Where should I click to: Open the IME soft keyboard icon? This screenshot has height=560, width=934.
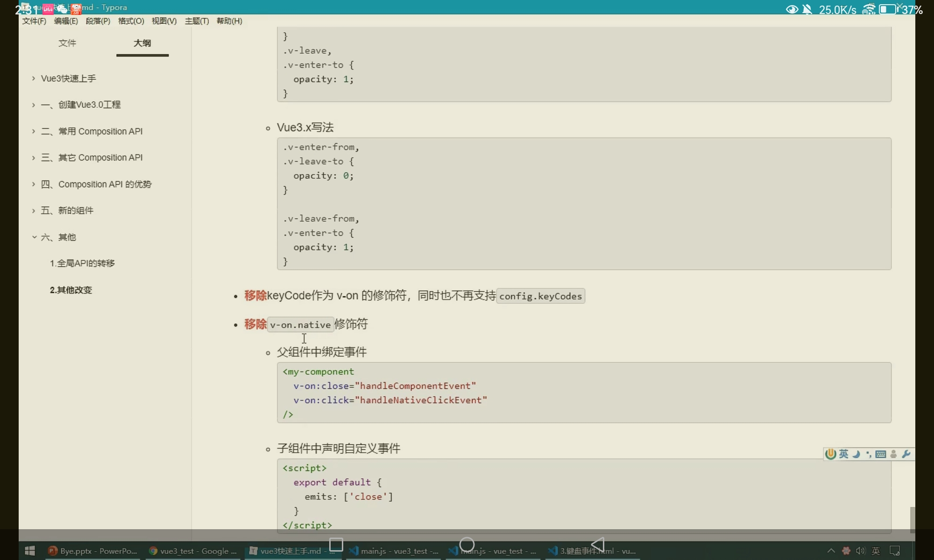881,454
